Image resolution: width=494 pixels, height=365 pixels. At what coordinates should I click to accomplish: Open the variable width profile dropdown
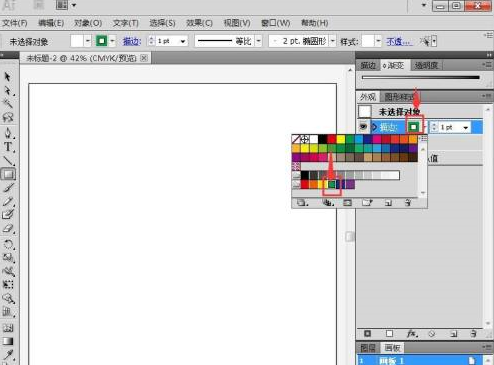tap(259, 41)
